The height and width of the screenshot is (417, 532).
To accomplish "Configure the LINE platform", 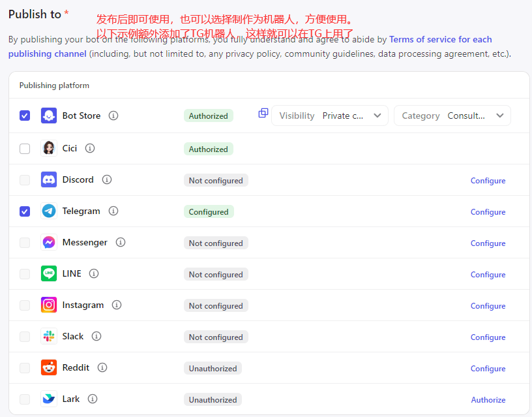I will click(488, 275).
